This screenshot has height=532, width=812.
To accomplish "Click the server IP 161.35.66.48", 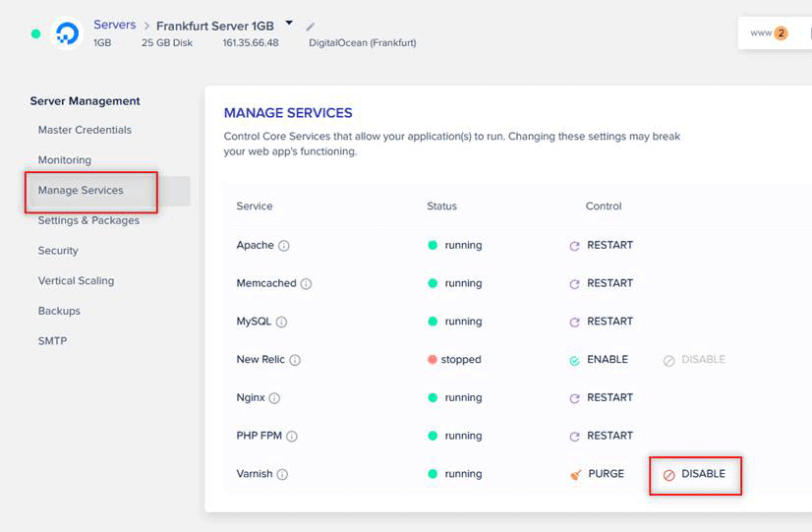I will (x=251, y=43).
